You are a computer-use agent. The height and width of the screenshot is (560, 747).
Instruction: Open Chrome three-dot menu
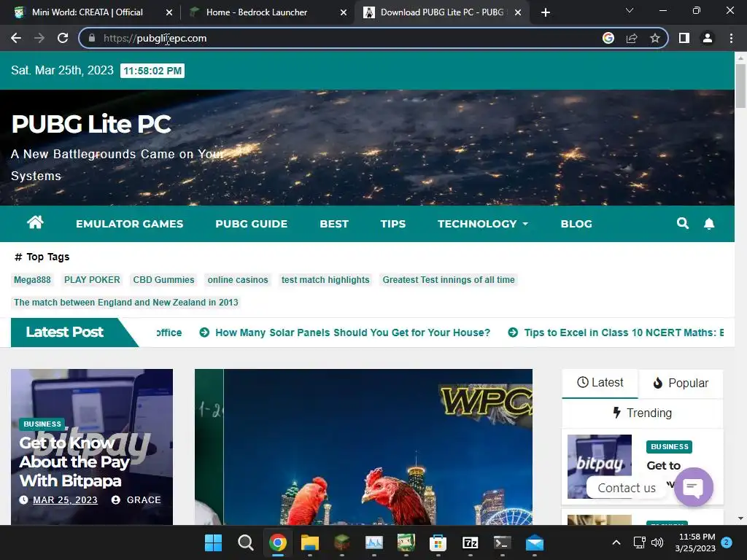(731, 38)
